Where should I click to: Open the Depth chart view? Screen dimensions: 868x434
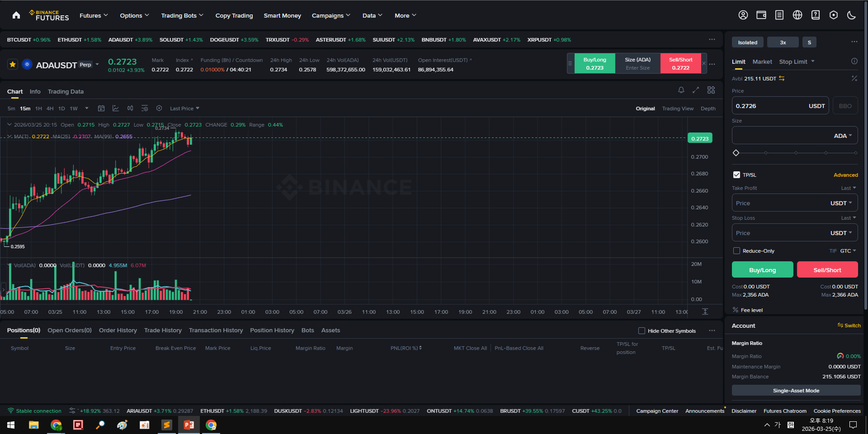point(708,109)
